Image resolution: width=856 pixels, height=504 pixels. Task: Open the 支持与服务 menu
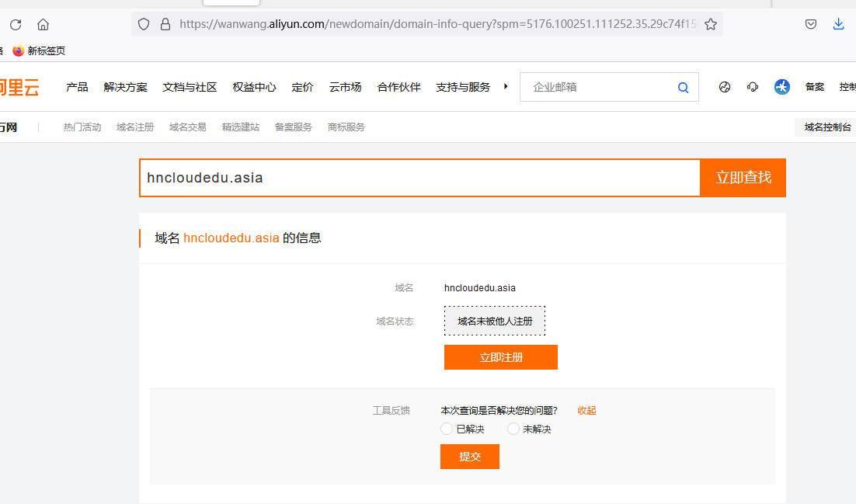point(463,88)
